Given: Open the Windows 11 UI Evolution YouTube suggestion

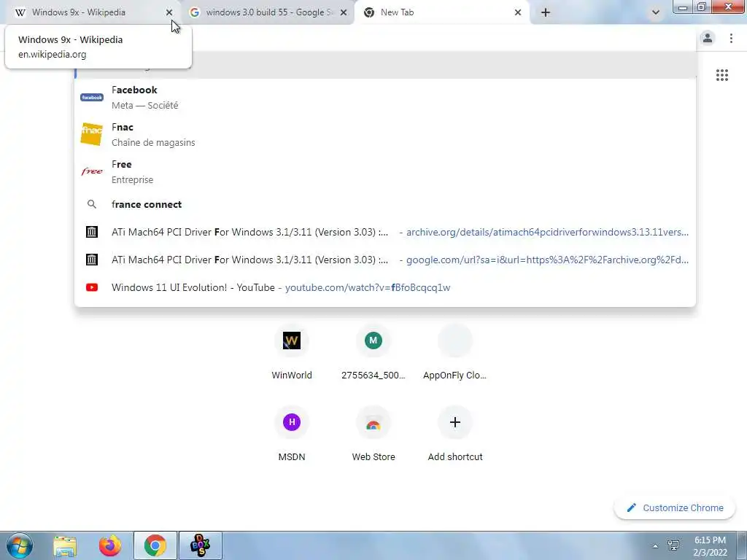Looking at the screenshot, I should click(x=385, y=287).
